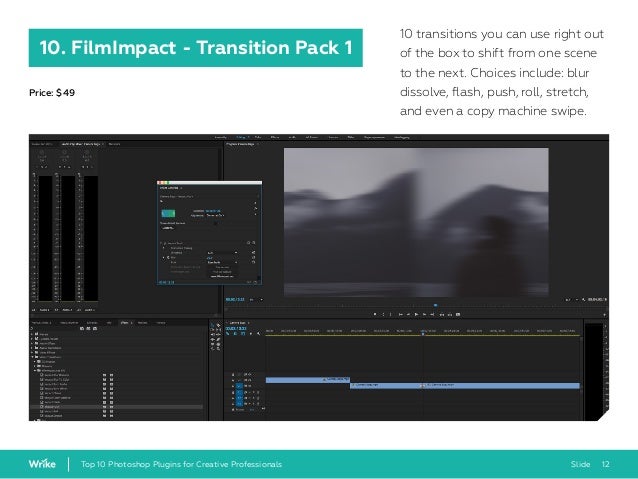Viewport: 638px width, 479px height.
Task: Select the first Impact transition in list
Action: (57, 375)
